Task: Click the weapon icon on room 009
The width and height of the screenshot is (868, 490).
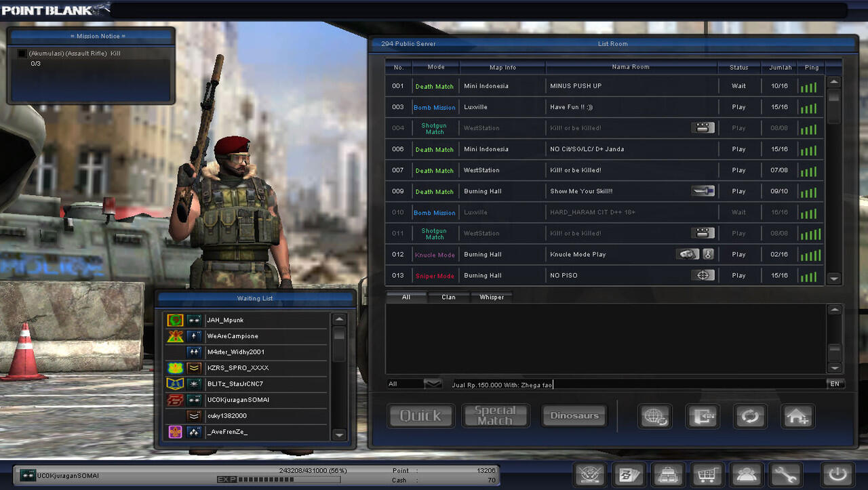Action: 703,191
